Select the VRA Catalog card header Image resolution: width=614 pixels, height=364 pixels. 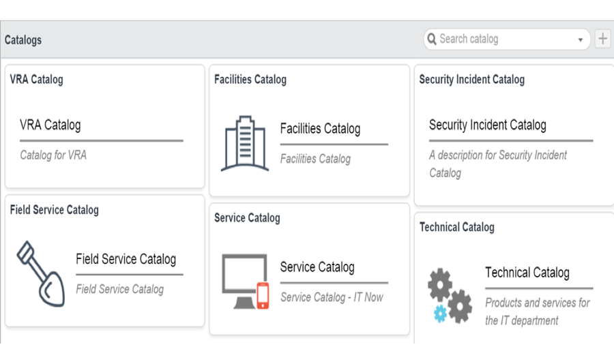pos(37,80)
